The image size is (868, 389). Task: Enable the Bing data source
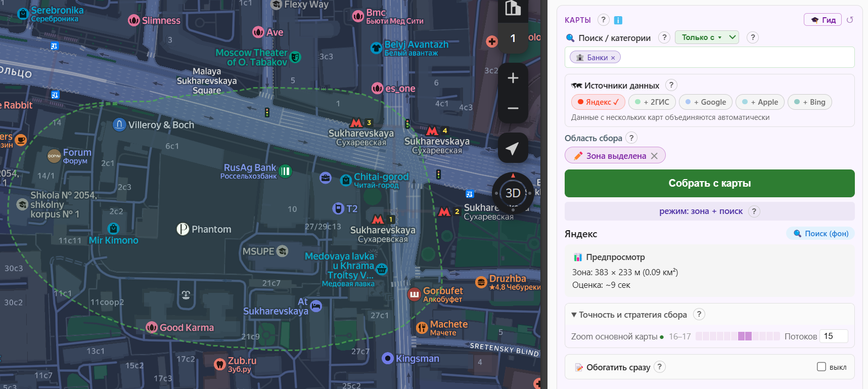(x=809, y=102)
